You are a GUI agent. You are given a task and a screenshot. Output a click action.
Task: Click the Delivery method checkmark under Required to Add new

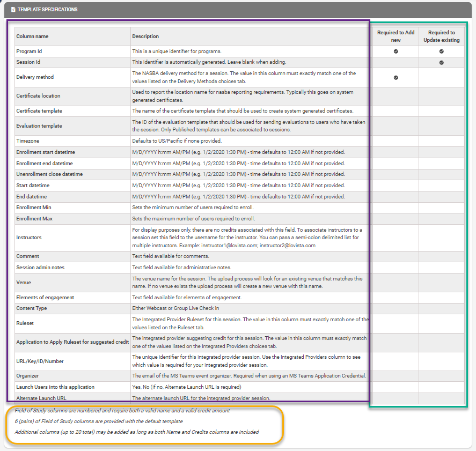[x=396, y=77]
